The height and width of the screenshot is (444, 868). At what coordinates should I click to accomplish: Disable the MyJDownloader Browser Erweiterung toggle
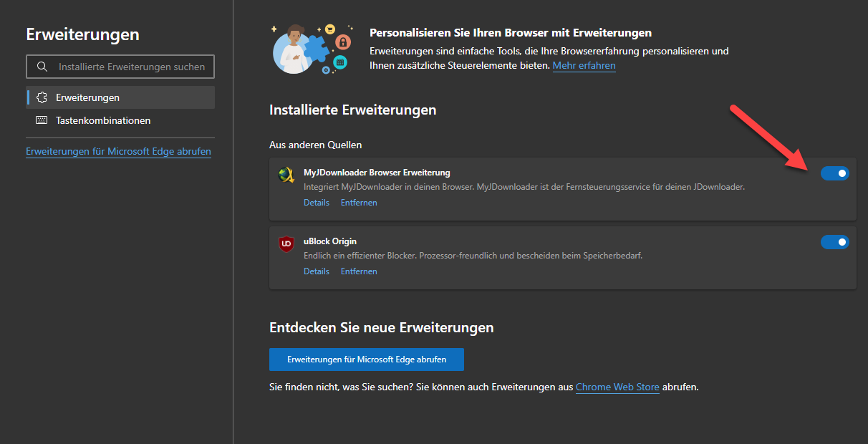835,173
